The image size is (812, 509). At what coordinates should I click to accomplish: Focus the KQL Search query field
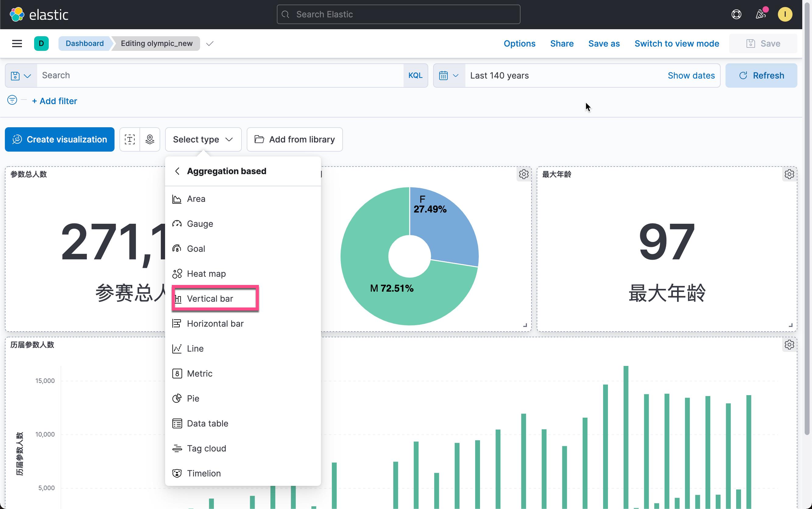pyautogui.click(x=220, y=75)
